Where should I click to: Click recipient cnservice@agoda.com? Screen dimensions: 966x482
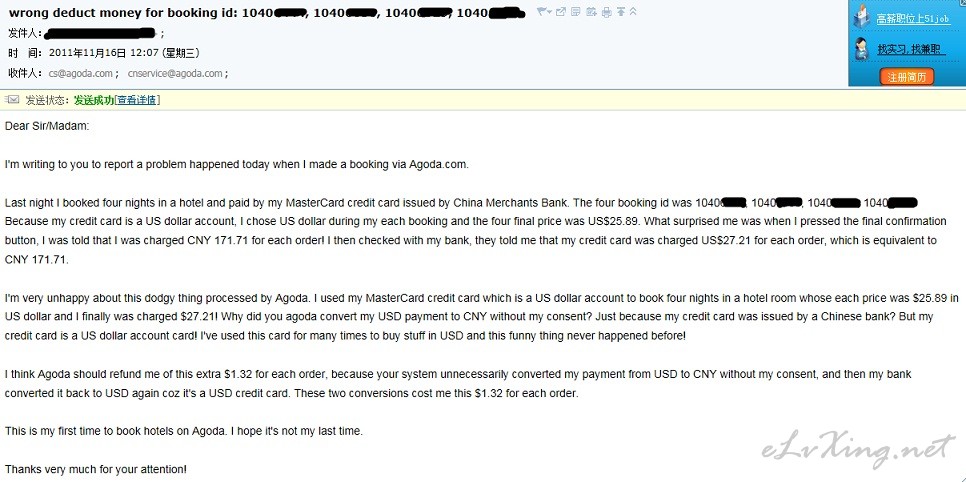pos(175,73)
